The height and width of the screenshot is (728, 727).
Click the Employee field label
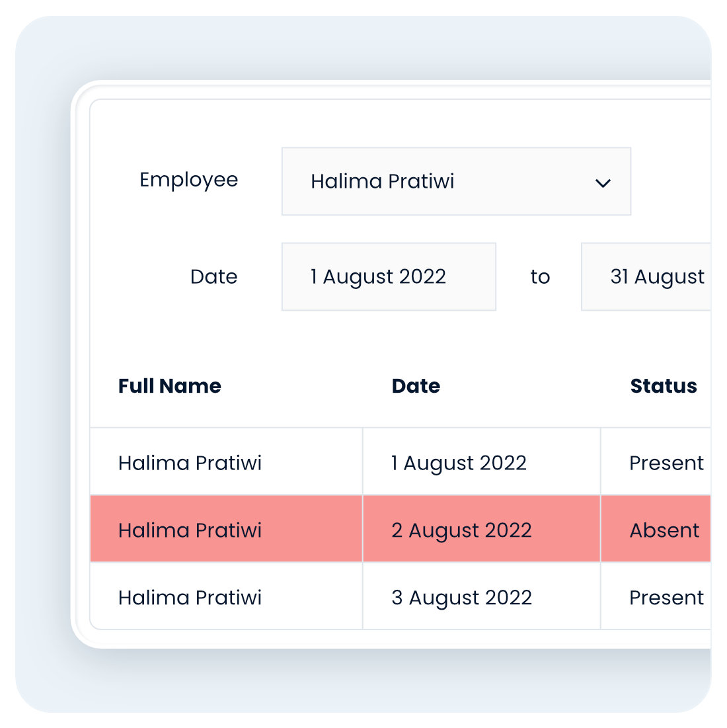coord(189,180)
